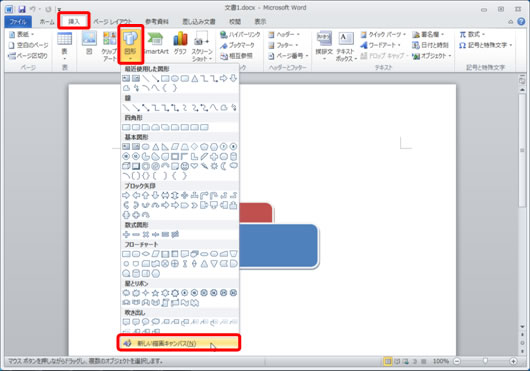Click 相互参照 (Cross-reference) button
Viewport: 530px width, 371px height.
pyautogui.click(x=236, y=56)
